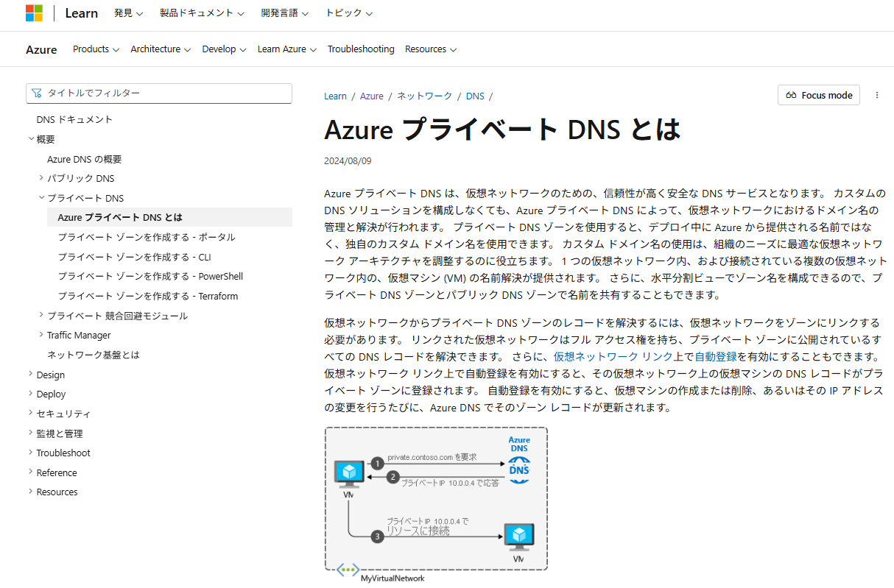Open the 発見 dropdown menu
Screen dimensions: 894x588
[x=129, y=13]
